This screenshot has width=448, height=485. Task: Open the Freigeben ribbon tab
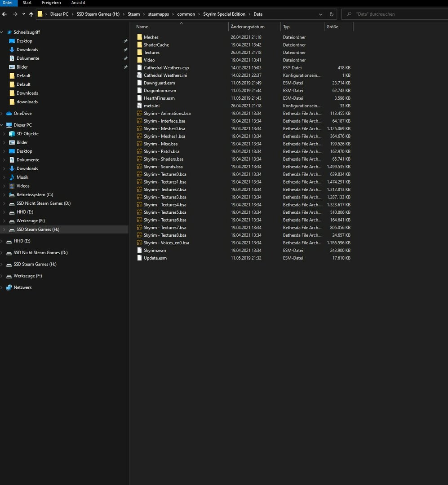(x=51, y=3)
